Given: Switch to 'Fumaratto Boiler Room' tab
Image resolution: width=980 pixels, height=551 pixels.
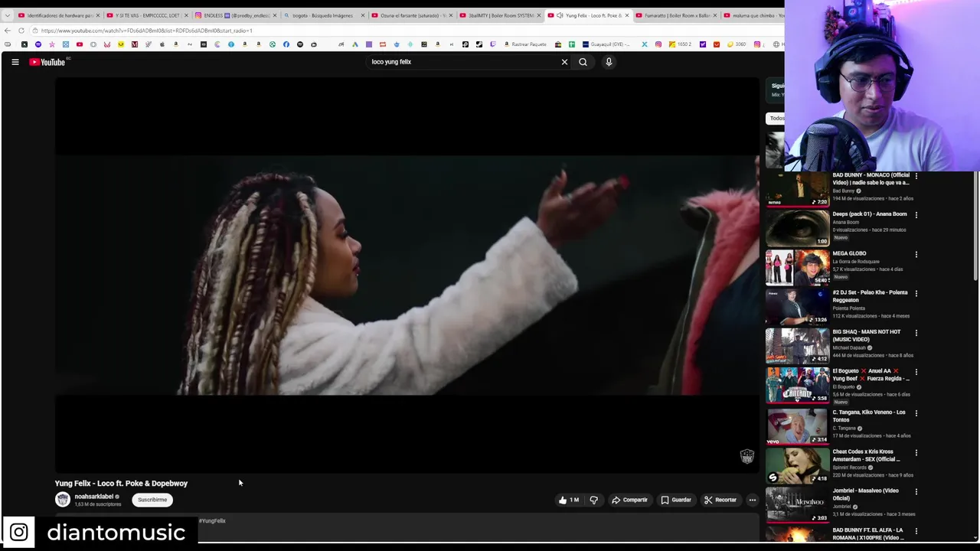Looking at the screenshot, I should coord(677,15).
